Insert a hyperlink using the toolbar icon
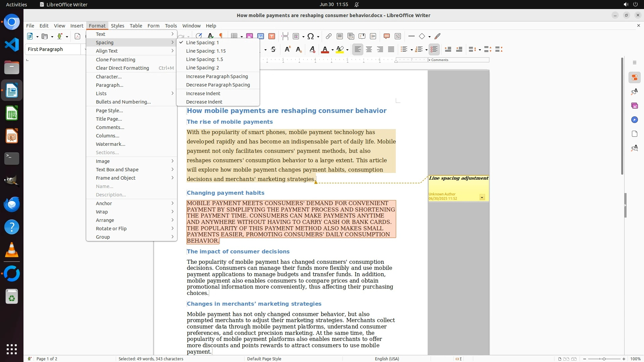This screenshot has height=362, width=644. pos(329,36)
